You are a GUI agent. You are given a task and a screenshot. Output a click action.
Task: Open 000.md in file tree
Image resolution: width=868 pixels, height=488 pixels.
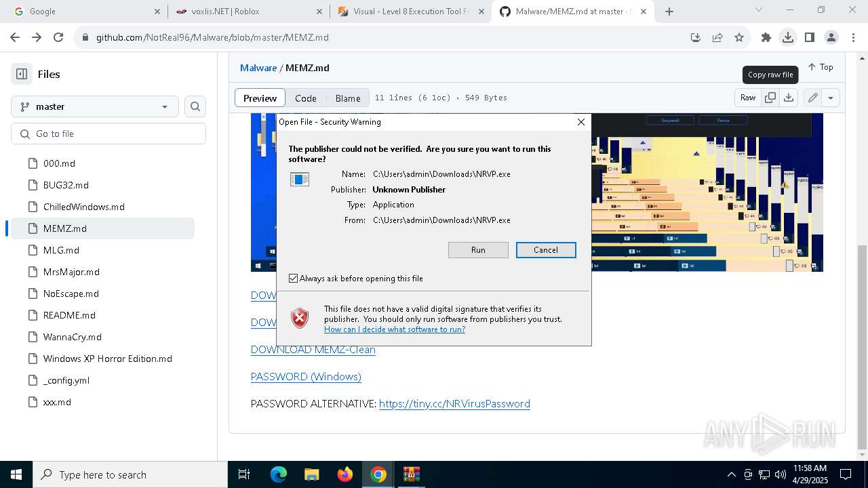(x=59, y=163)
